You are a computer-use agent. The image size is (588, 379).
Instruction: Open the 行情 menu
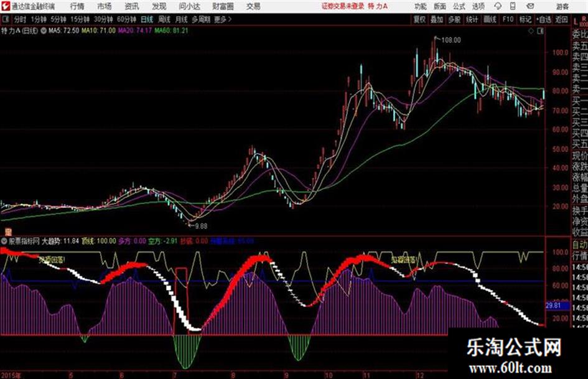point(77,6)
